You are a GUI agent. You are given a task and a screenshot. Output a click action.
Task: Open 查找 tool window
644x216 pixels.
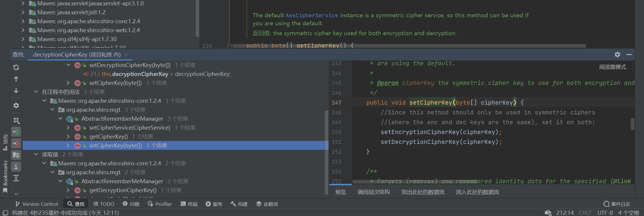[76, 204]
